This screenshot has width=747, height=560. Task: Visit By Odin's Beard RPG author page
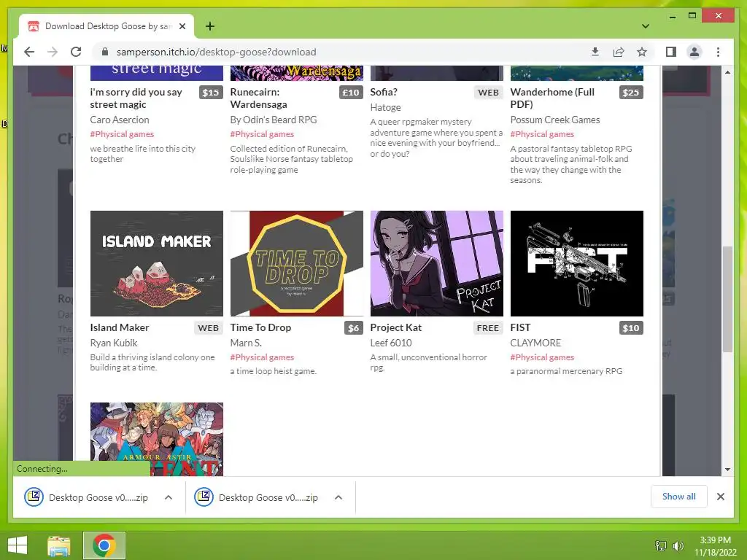pos(274,120)
